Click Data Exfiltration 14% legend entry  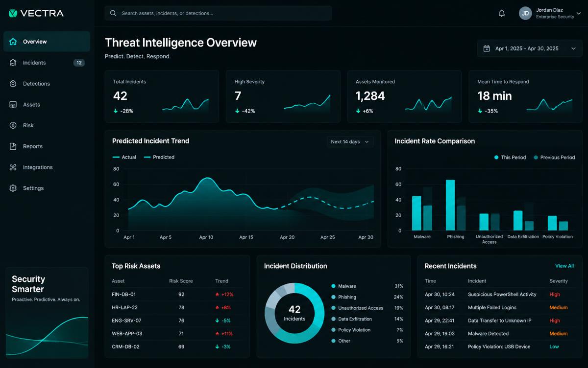pos(367,319)
